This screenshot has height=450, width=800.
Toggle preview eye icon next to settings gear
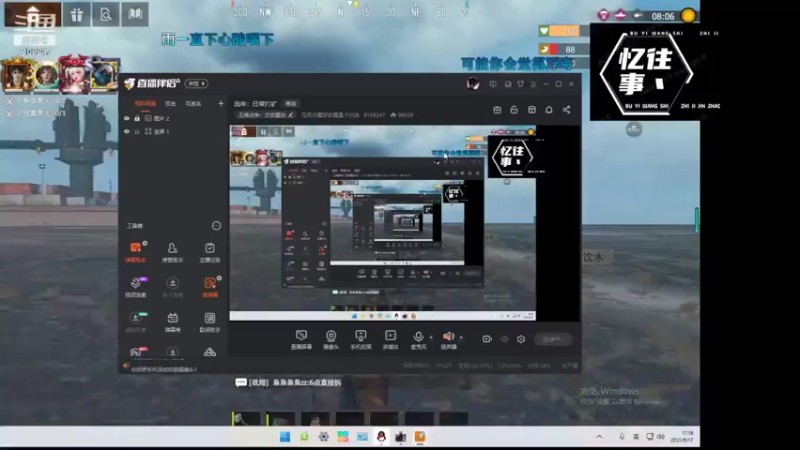[x=504, y=339]
